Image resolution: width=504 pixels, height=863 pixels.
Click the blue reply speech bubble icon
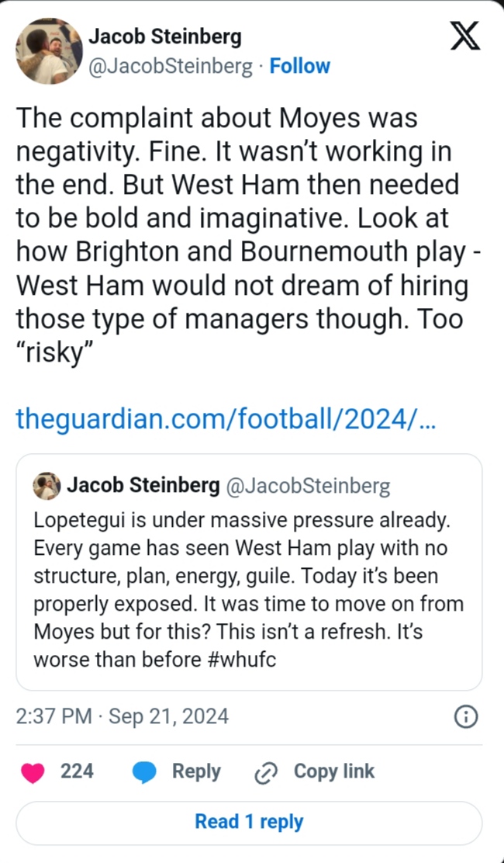coord(144,771)
